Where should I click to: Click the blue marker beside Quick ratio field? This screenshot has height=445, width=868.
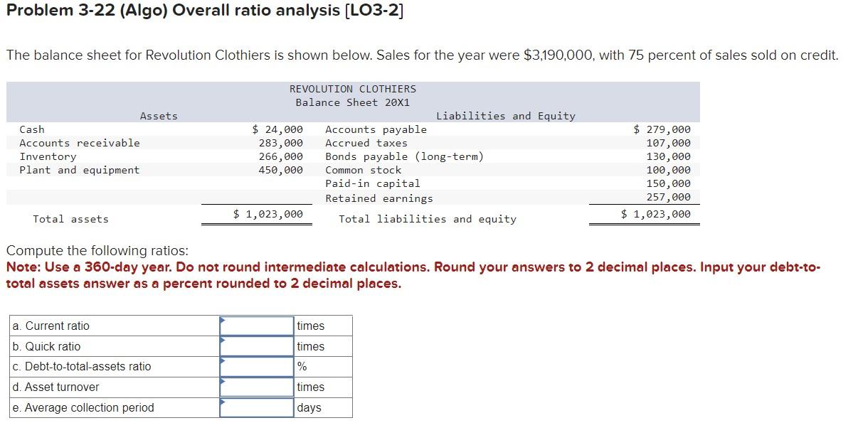224,342
